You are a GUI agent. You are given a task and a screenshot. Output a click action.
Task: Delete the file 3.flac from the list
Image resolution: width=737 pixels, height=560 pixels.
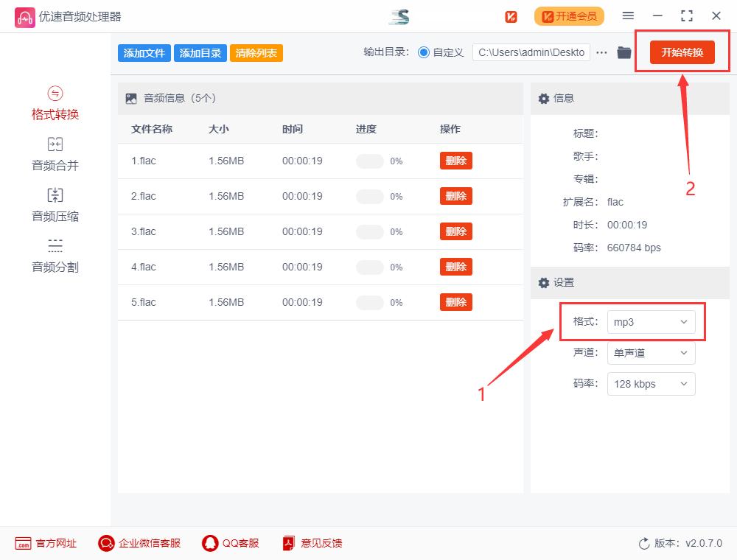[x=455, y=231]
